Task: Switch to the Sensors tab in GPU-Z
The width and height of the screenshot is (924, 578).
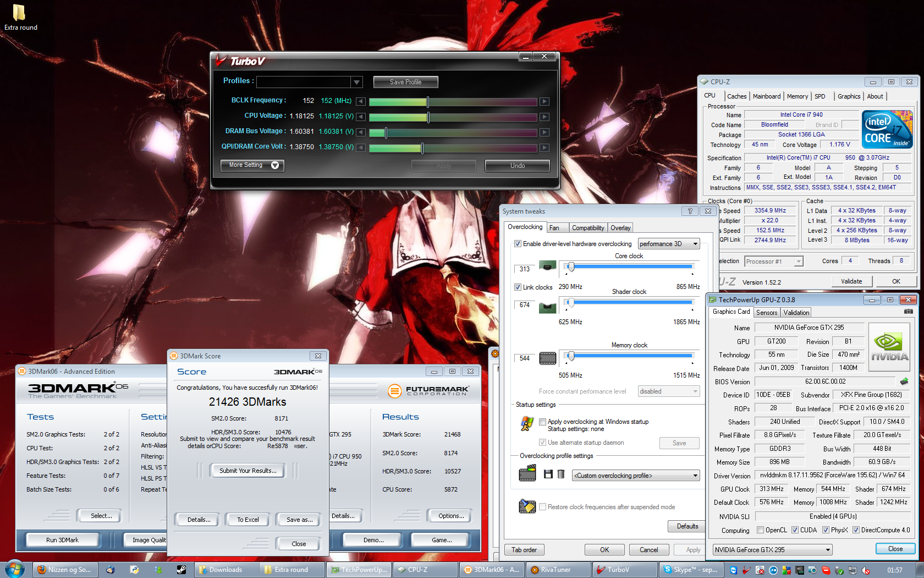Action: pyautogui.click(x=766, y=313)
